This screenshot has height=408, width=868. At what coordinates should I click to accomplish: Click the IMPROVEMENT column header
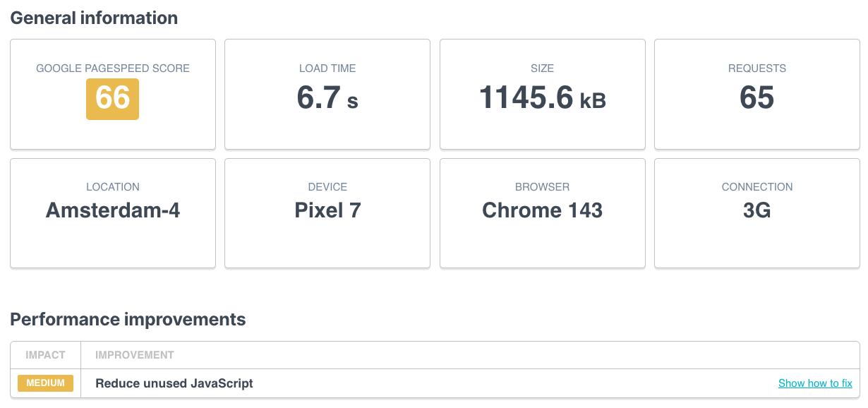[134, 355]
